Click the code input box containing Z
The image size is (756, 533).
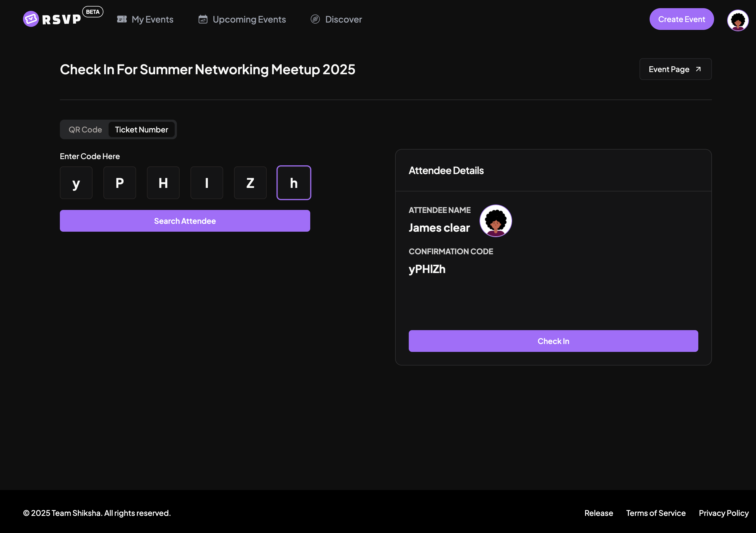tap(250, 182)
